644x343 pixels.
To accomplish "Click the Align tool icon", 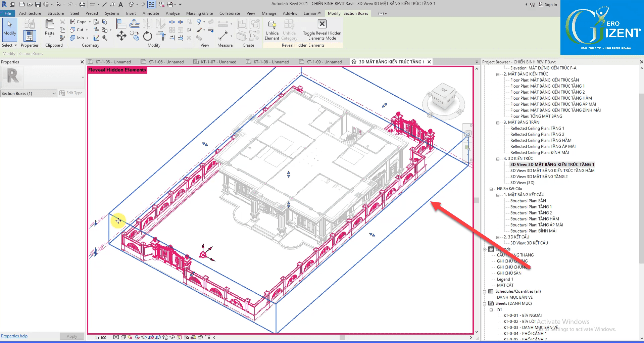I will 121,24.
